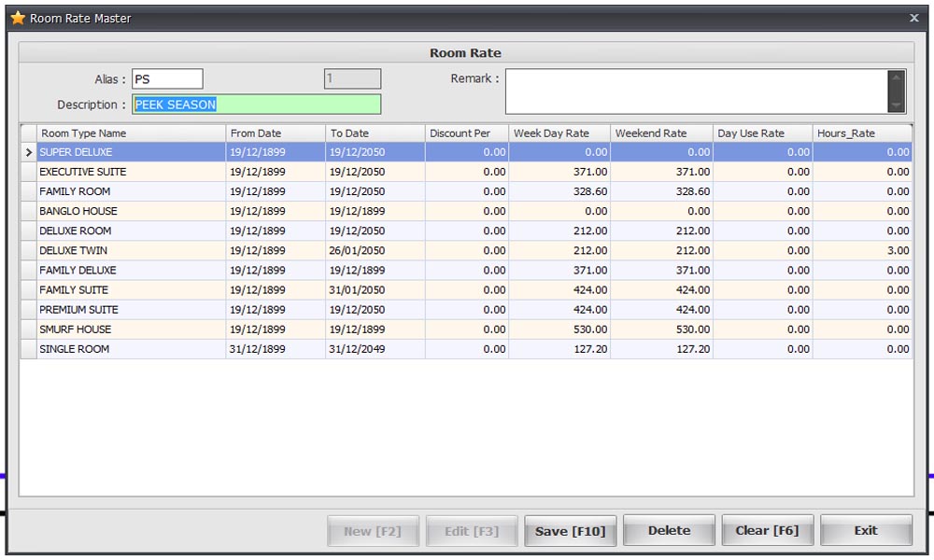
Task: Click the Clear [F6] button
Action: [x=767, y=530]
